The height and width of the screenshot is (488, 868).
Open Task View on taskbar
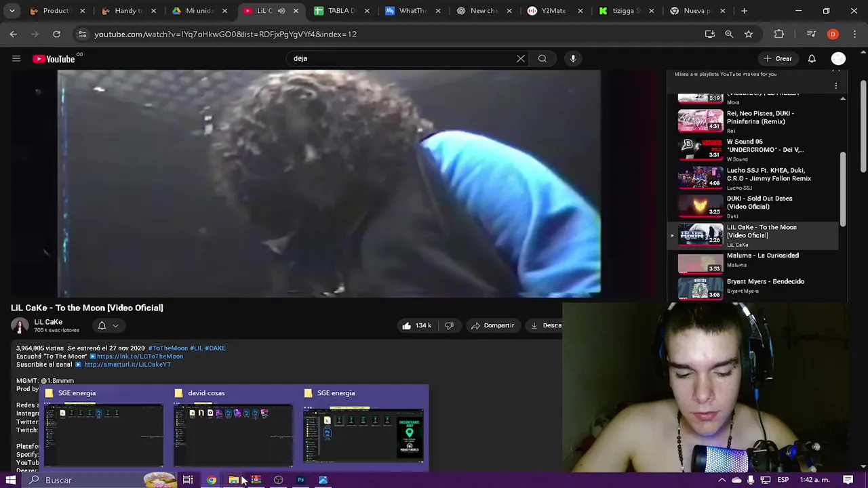(x=188, y=480)
